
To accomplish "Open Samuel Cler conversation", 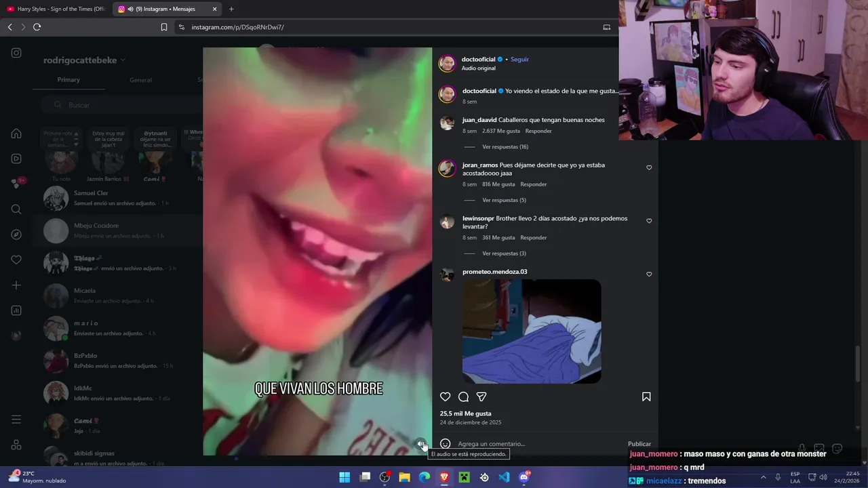I will tap(118, 198).
